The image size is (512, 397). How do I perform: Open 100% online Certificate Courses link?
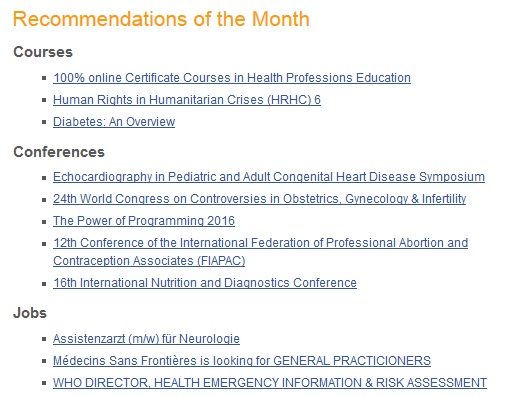pyautogui.click(x=232, y=78)
